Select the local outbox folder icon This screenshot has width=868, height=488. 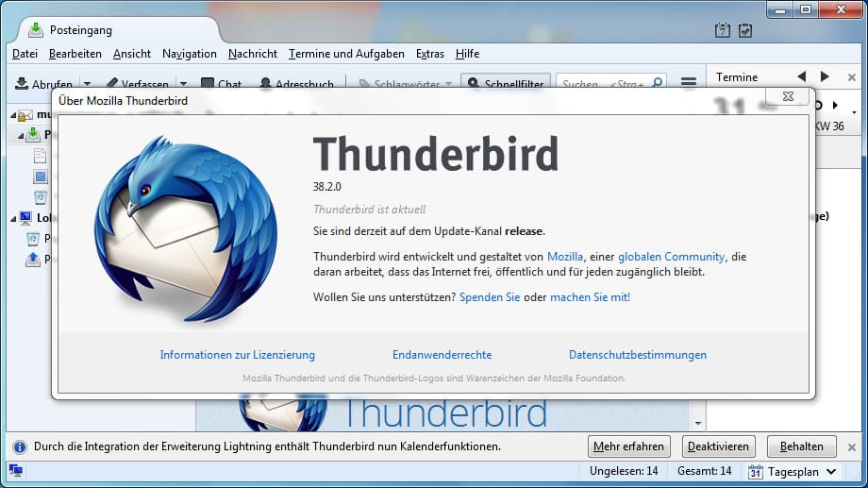point(33,260)
